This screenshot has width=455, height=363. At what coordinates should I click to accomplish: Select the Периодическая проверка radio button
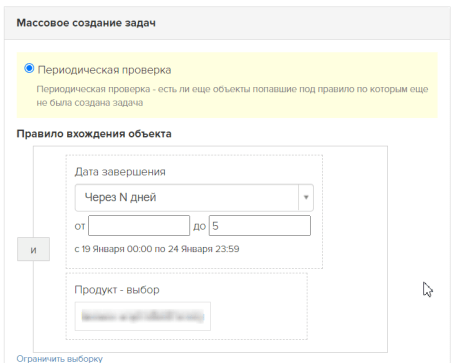[x=29, y=69]
